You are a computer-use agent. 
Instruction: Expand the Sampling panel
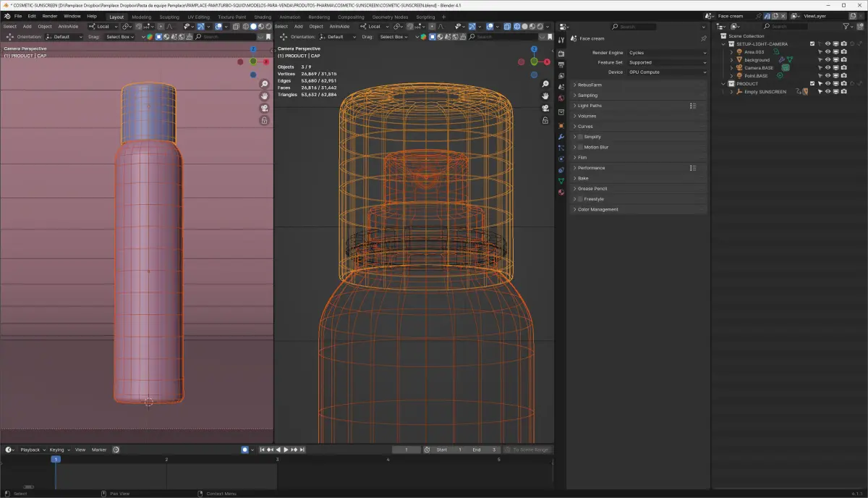[x=587, y=96]
